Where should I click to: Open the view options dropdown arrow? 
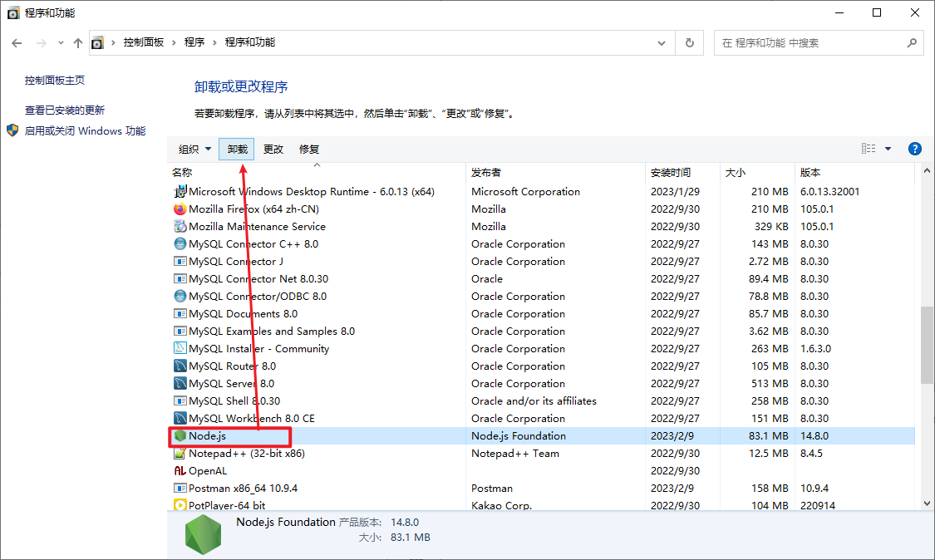pos(888,149)
